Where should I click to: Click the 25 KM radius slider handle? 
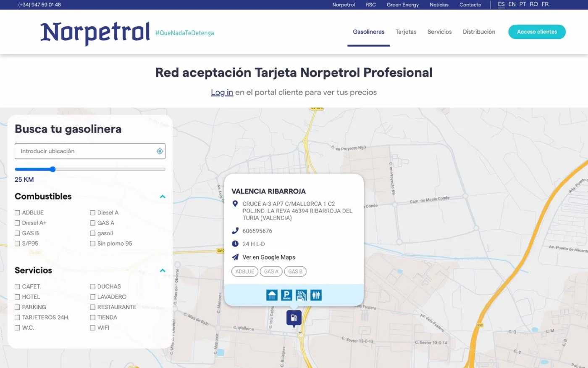pyautogui.click(x=52, y=169)
